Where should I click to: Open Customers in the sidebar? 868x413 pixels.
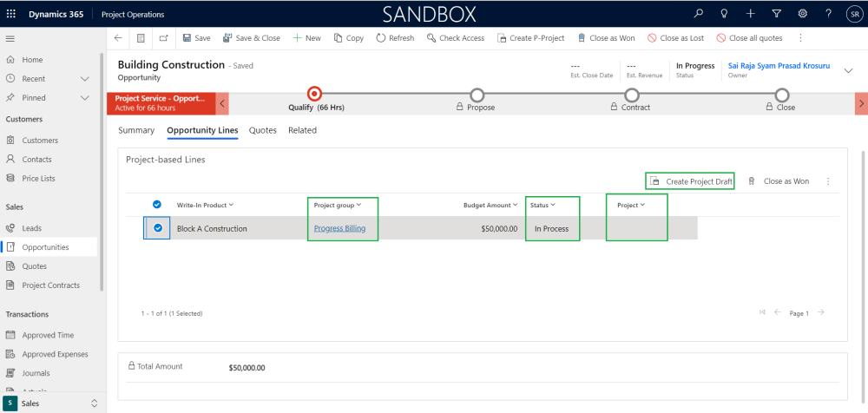(x=40, y=140)
